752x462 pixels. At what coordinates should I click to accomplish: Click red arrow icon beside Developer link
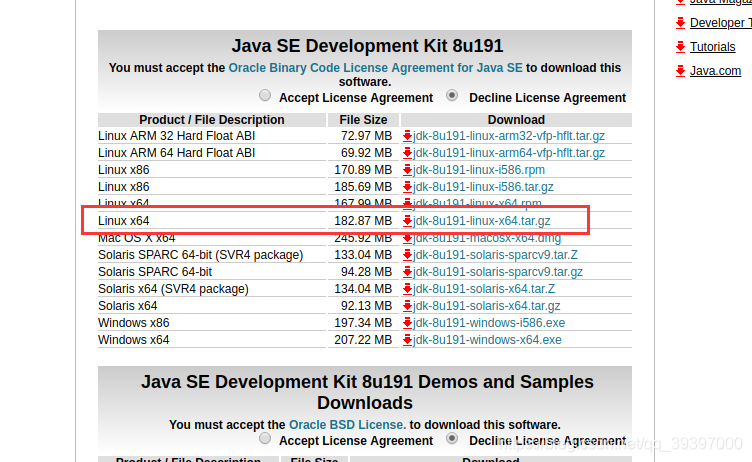[x=680, y=23]
